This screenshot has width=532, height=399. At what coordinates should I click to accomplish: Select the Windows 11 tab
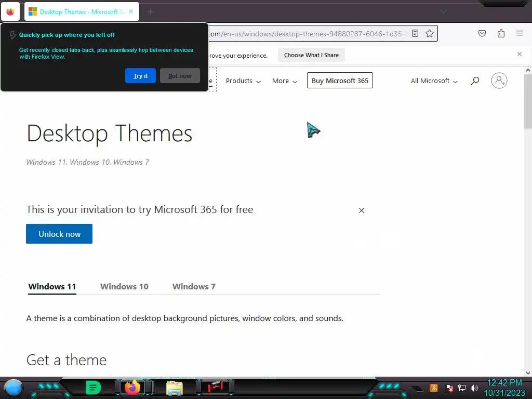tap(52, 286)
